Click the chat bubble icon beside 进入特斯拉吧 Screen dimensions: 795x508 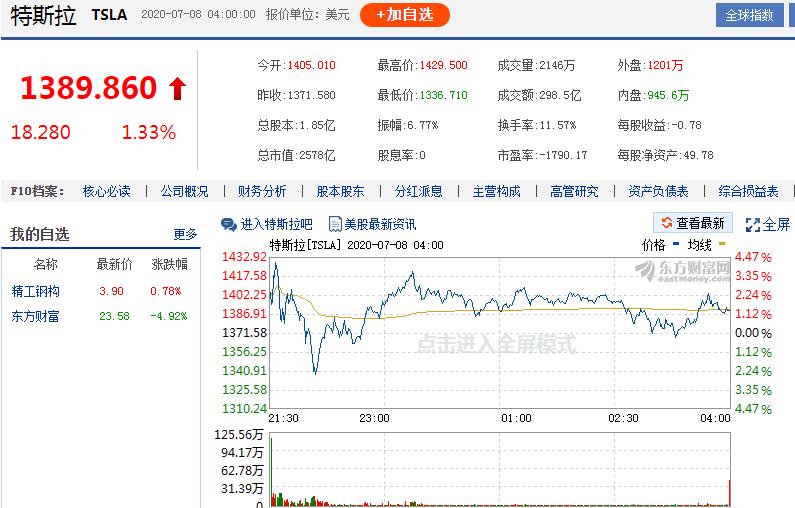click(229, 225)
